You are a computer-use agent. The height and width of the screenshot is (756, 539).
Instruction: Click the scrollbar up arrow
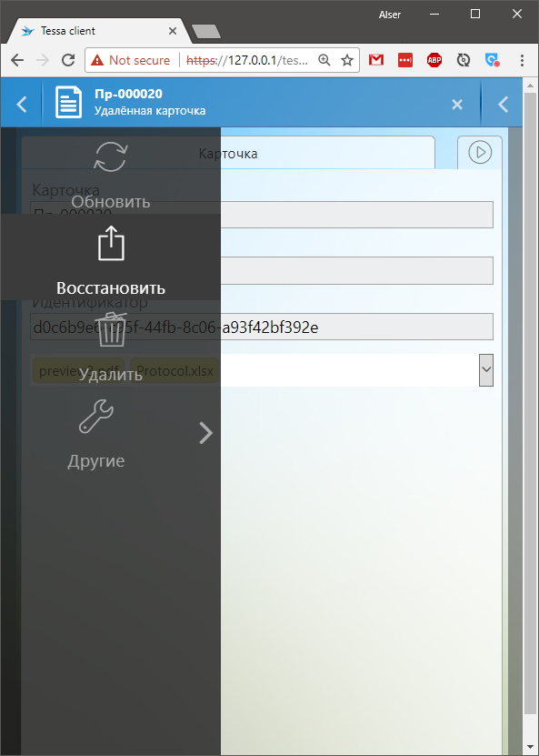tap(530, 86)
